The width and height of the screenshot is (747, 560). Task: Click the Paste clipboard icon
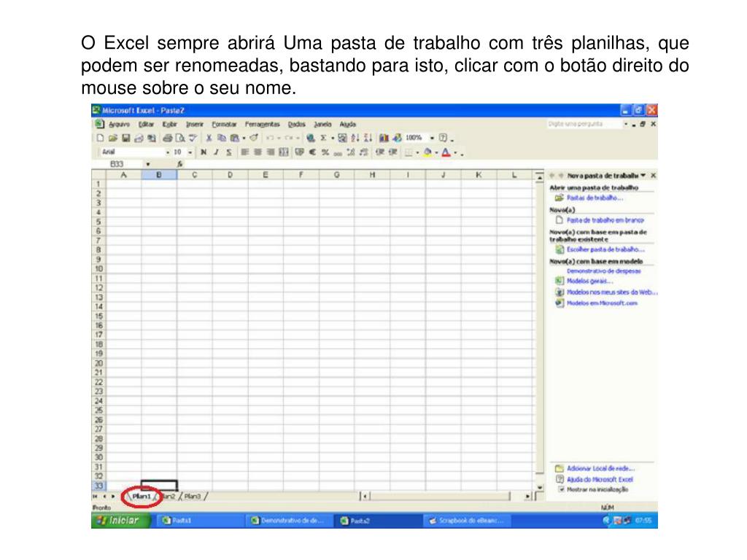tap(235, 138)
